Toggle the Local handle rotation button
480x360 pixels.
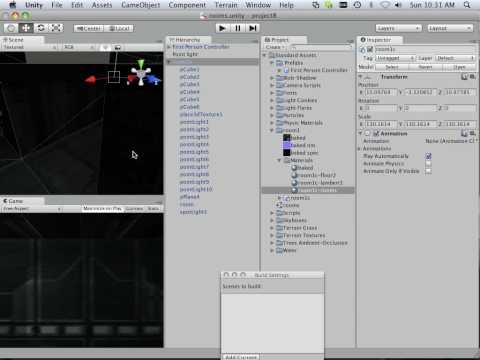click(x=119, y=28)
